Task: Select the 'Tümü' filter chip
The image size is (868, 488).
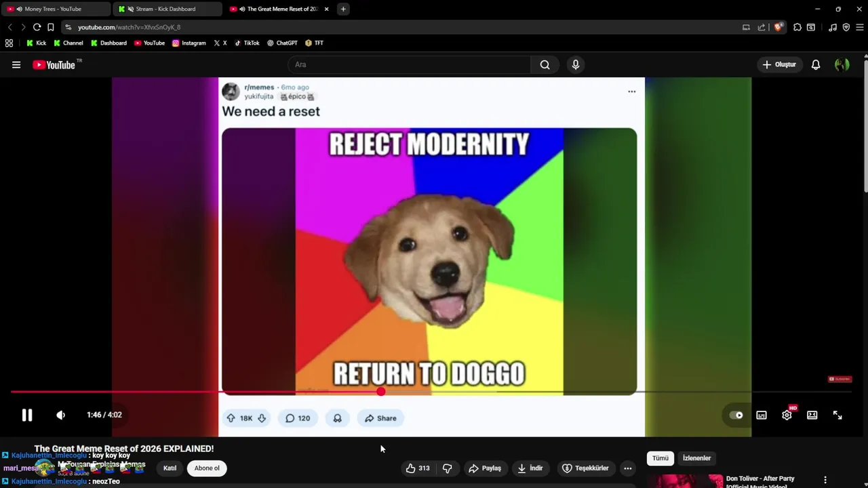Action: [660, 458]
